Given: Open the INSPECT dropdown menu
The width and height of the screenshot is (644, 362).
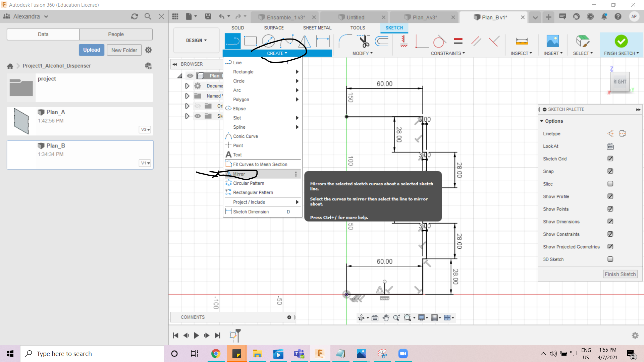Looking at the screenshot, I should click(x=521, y=53).
